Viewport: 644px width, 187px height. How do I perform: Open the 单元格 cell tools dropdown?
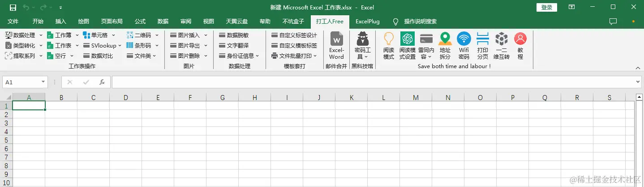coord(99,35)
